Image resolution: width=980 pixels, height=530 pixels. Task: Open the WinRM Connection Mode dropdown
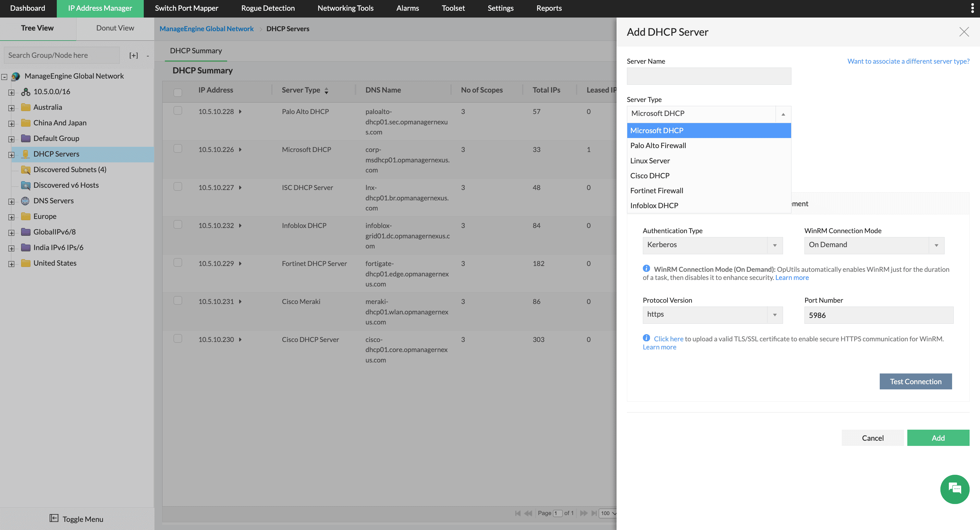point(874,246)
